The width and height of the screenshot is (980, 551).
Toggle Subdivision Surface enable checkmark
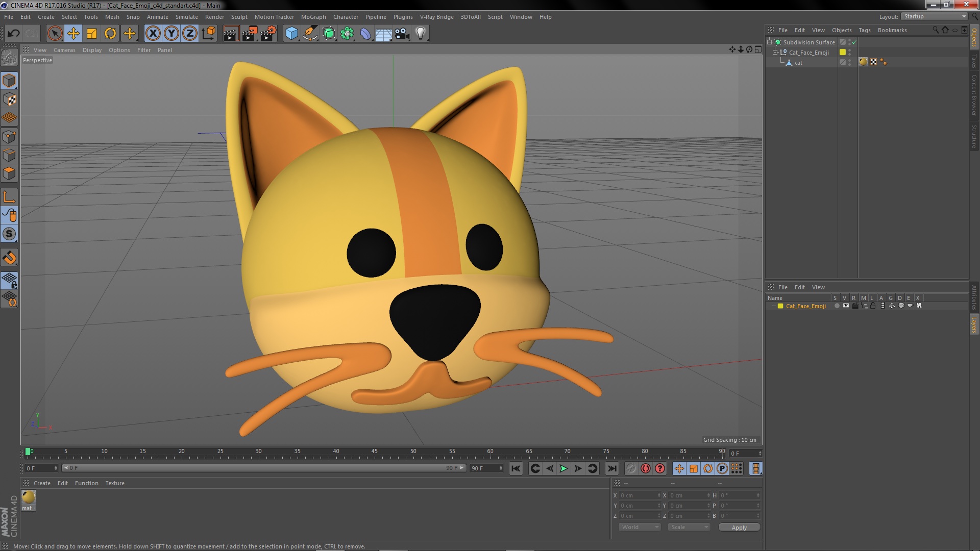tap(854, 42)
